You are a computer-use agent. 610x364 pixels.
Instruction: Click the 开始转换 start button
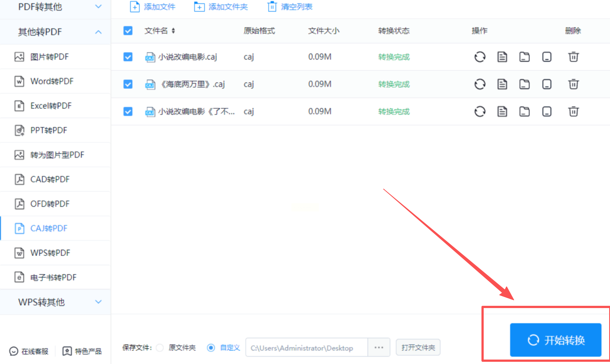555,340
